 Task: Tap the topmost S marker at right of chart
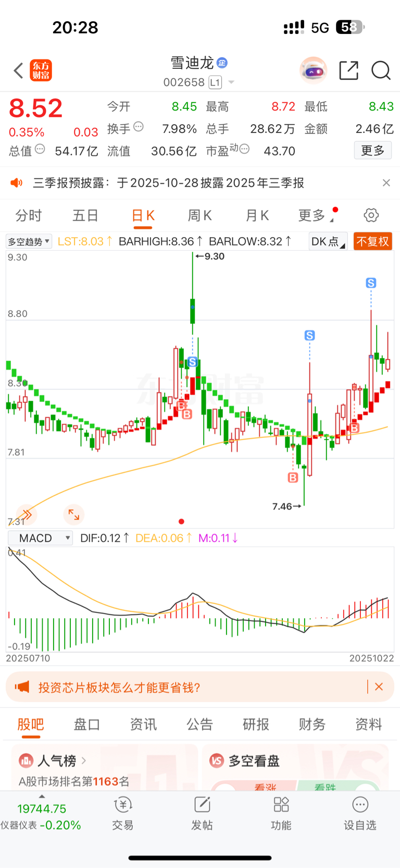(x=371, y=283)
